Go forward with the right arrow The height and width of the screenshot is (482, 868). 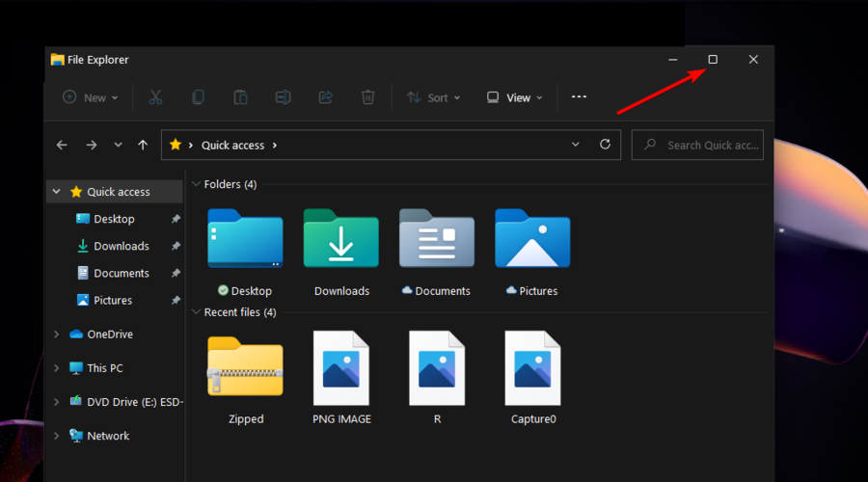coord(92,145)
